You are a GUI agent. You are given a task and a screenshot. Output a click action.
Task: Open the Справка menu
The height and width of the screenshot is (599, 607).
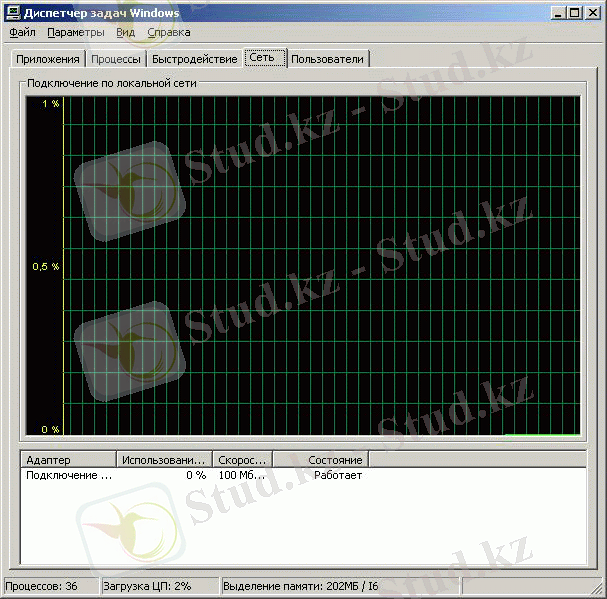(169, 33)
